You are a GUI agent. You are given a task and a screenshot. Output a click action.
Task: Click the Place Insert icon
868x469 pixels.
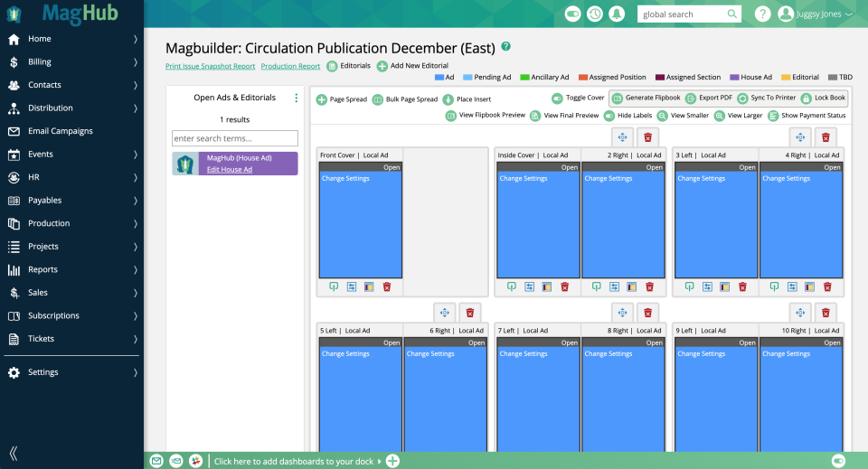448,99
